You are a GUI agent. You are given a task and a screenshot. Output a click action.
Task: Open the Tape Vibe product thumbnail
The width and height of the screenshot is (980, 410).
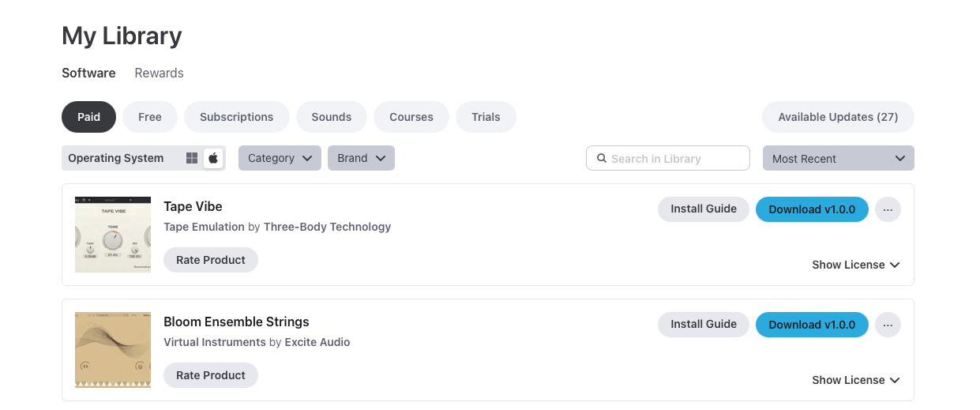pos(113,235)
